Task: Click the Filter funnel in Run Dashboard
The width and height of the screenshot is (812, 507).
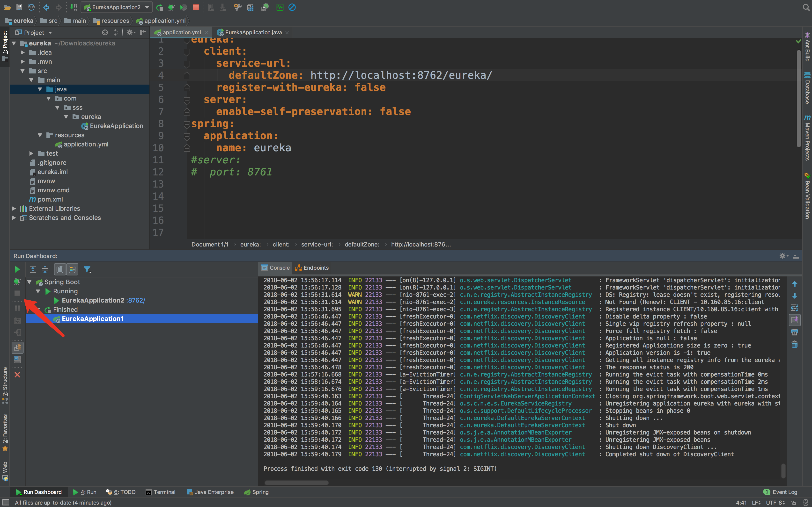Action: click(x=87, y=269)
